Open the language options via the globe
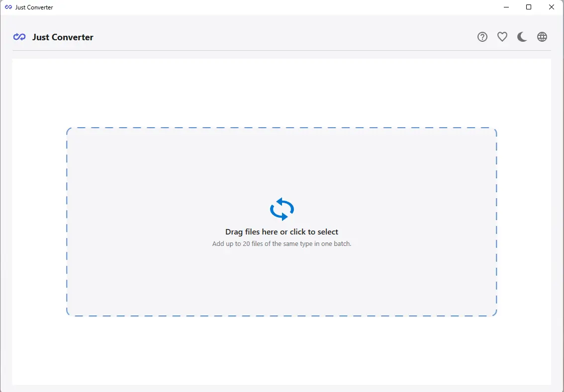 [x=542, y=37]
